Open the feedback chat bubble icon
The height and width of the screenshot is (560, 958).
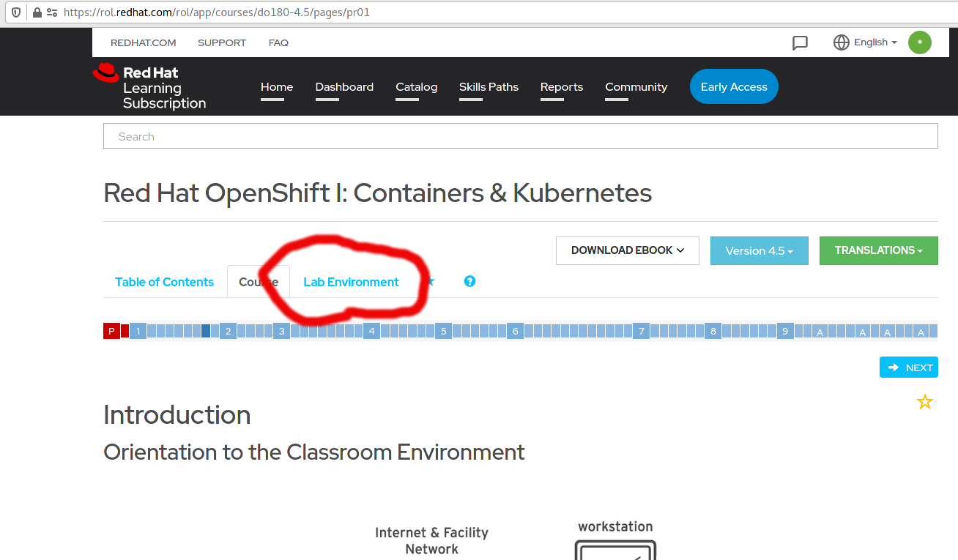tap(800, 42)
